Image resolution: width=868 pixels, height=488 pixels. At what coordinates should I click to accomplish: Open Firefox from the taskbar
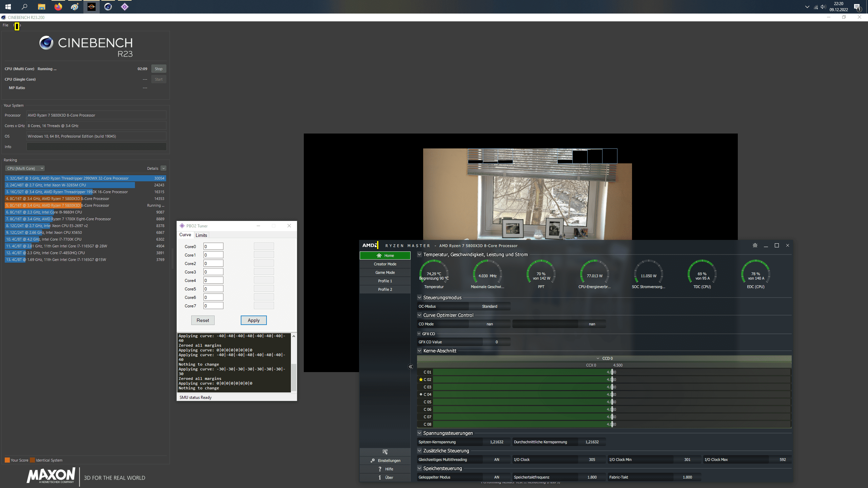pyautogui.click(x=58, y=7)
